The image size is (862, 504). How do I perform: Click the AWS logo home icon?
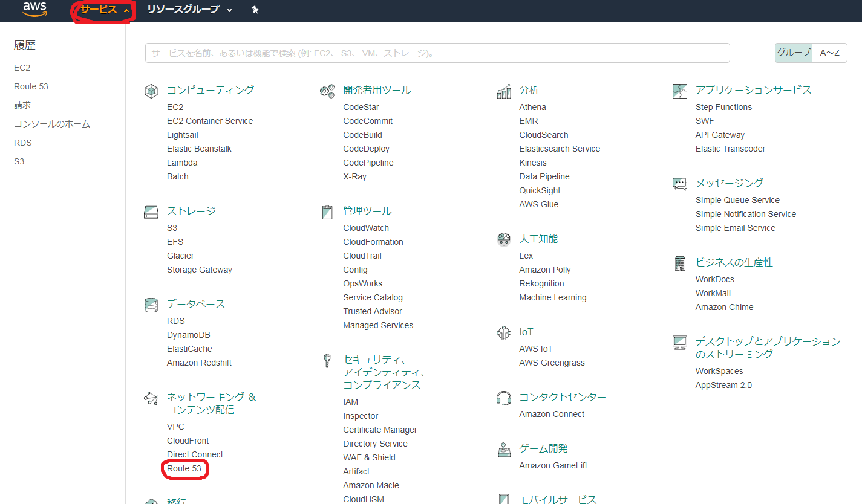click(x=34, y=10)
